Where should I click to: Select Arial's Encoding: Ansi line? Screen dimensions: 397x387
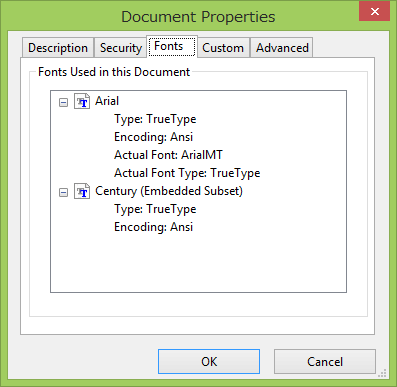click(154, 137)
